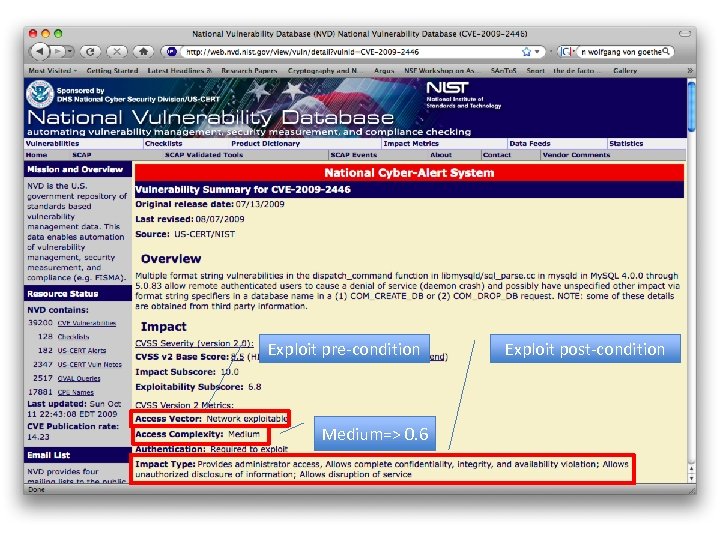Image resolution: width=720 pixels, height=540 pixels.
Task: Click the DHS seal logo
Action: pos(40,94)
